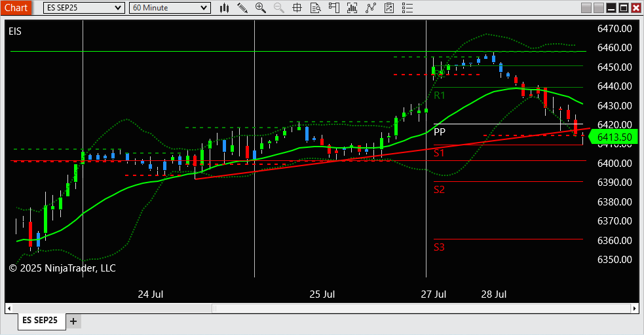Click the R1 pivot label
The image size is (644, 335).
point(440,96)
